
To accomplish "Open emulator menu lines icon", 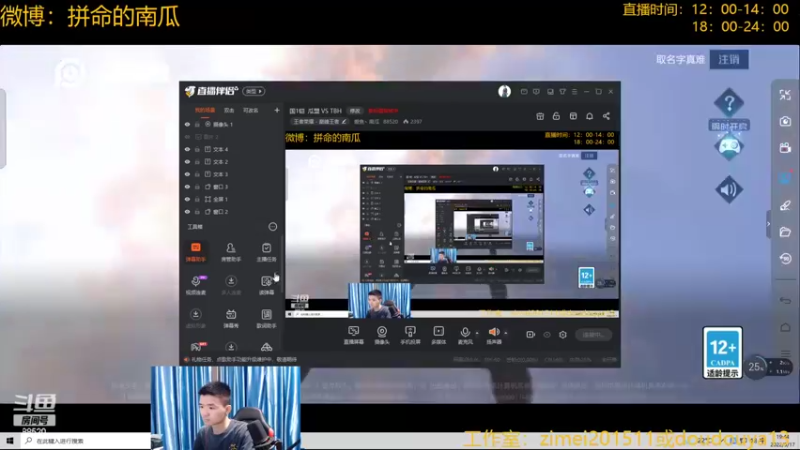I will [785, 353].
